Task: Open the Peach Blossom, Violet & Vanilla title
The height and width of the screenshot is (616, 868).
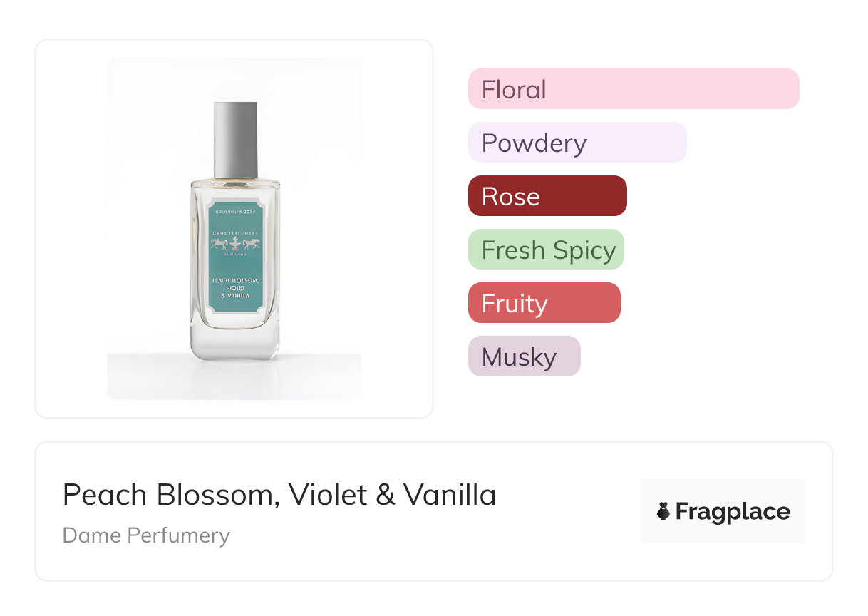Action: 279,495
